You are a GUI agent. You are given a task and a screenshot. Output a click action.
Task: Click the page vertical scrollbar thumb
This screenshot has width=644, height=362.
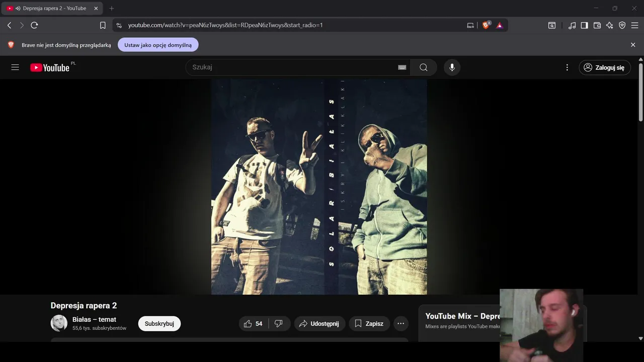(x=640, y=92)
